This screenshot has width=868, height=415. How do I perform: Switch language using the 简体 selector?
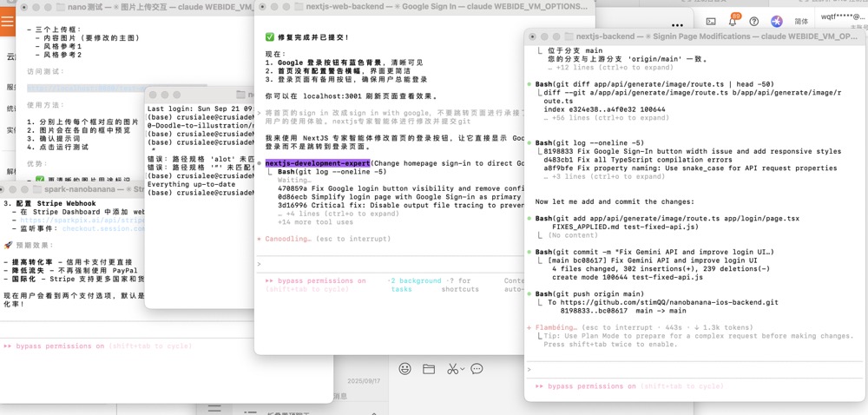click(801, 22)
